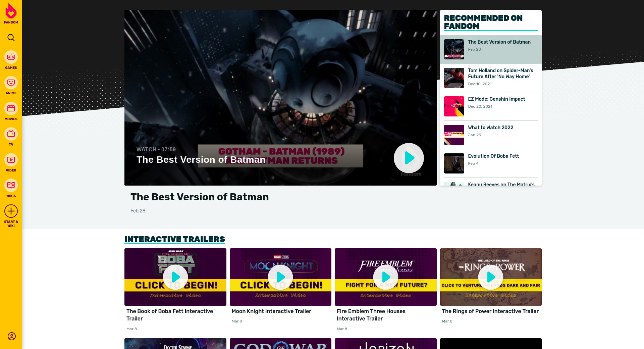
Task: Play the Fire Emblem Three Houses trailer
Action: 386,277
